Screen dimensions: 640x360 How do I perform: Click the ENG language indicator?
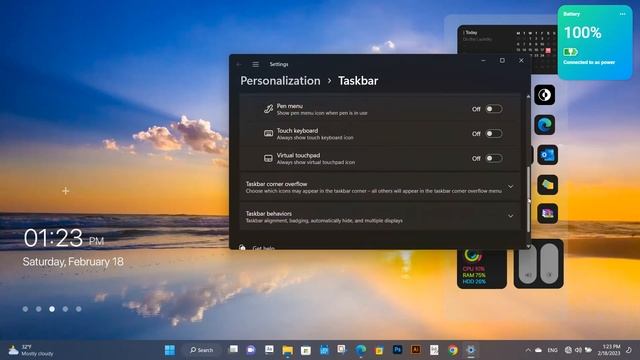[552, 350]
